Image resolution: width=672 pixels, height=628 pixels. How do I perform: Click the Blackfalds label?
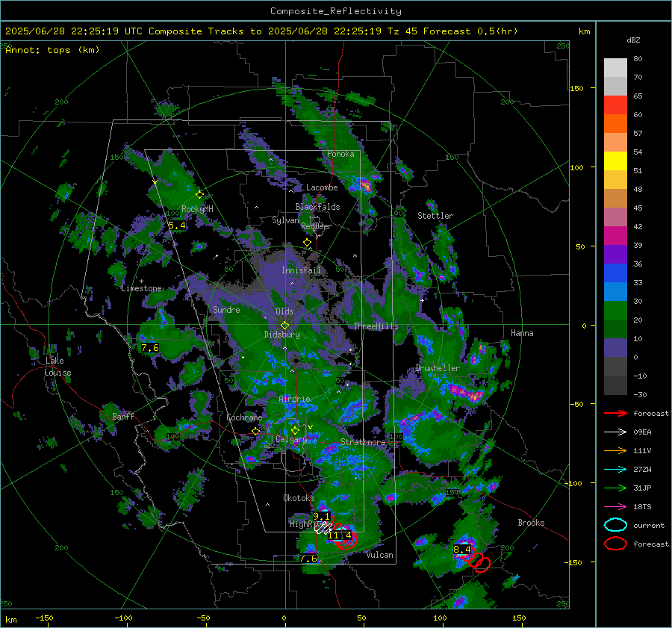point(317,207)
